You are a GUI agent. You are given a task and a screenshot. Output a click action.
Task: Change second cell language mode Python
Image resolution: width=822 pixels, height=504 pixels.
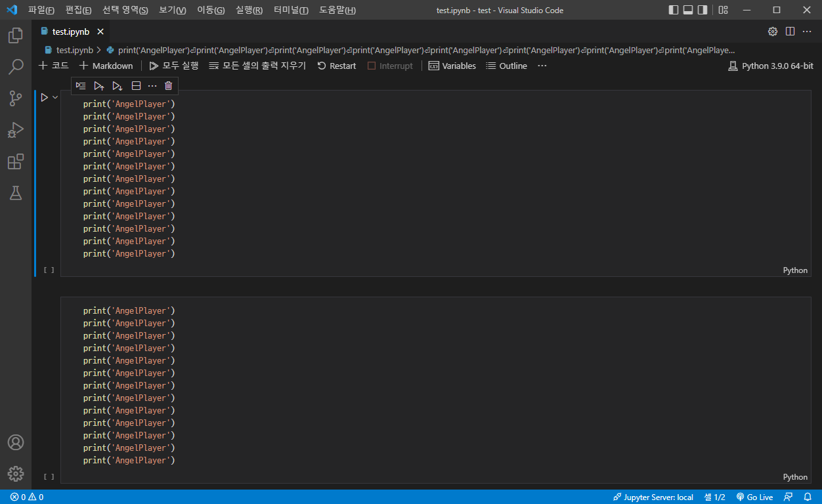(795, 477)
